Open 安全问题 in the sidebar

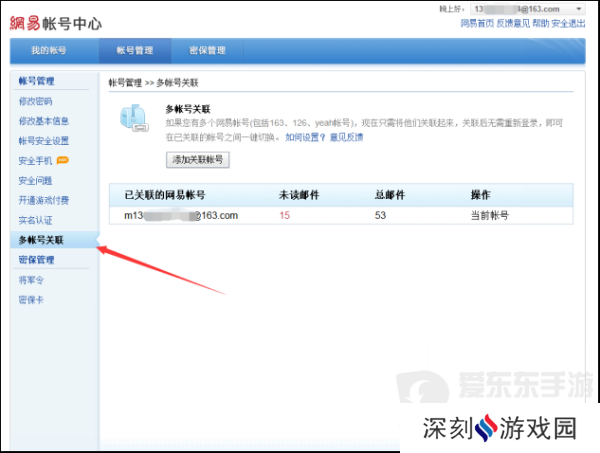[x=35, y=181]
